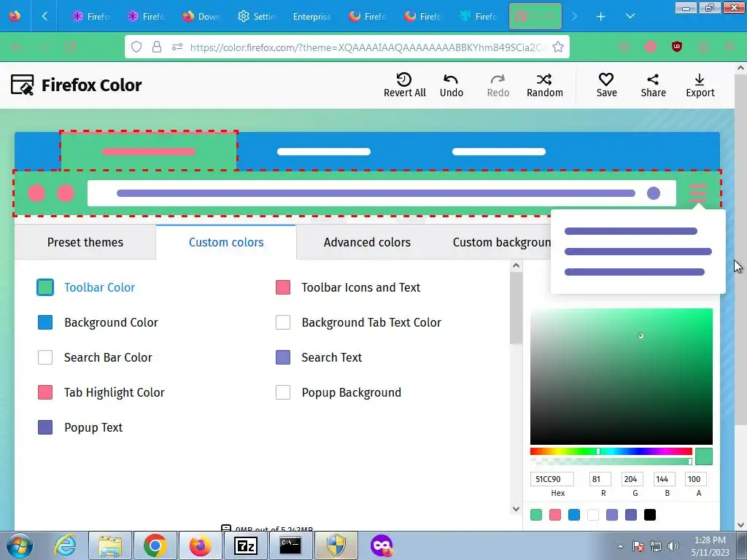
Task: Click the A alpha value field
Action: (695, 479)
